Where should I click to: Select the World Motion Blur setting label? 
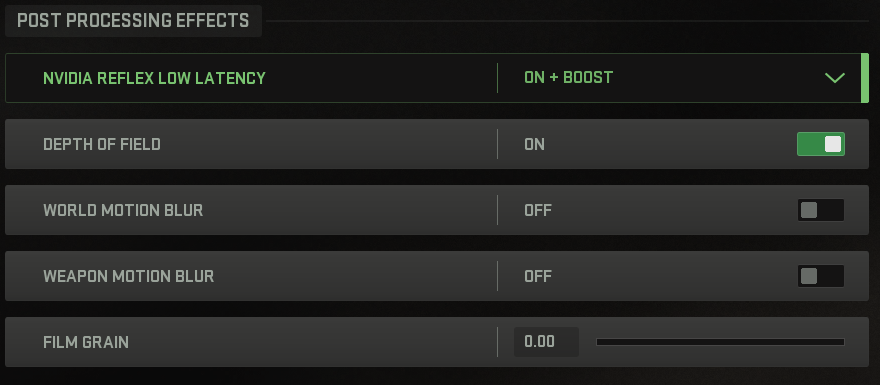pyautogui.click(x=123, y=210)
